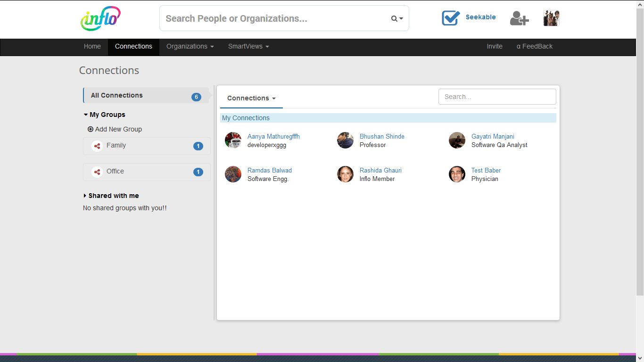Viewport: 644px width, 362px height.
Task: Select All Connections in the sidebar
Action: [117, 95]
